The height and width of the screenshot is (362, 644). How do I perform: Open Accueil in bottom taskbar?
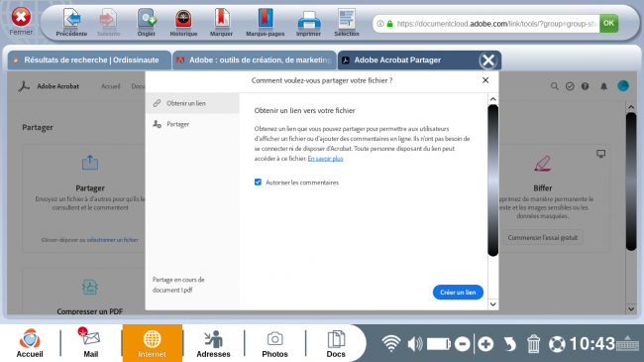[x=30, y=343]
